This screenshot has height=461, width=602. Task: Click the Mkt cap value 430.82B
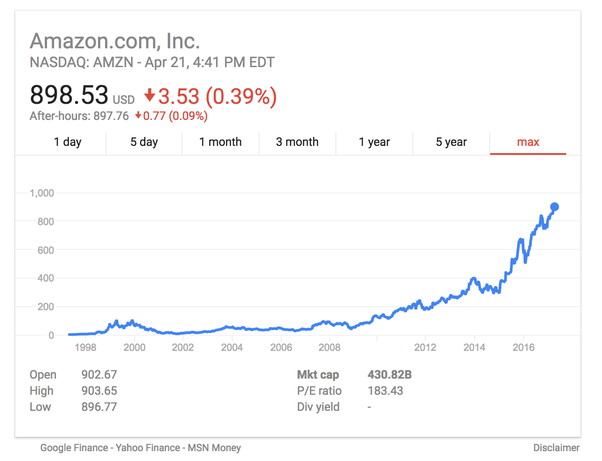click(390, 375)
